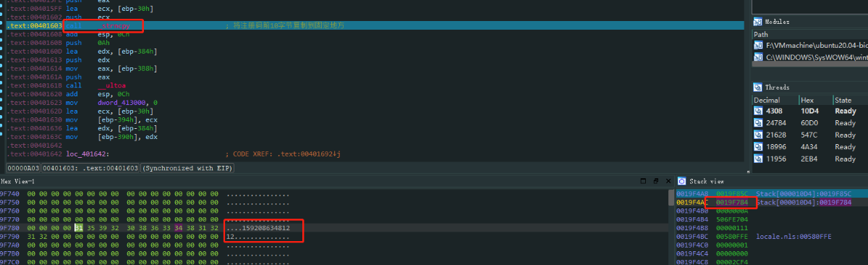Select thread 24784 row
Screen dimensions: 868x265
pyautogui.click(x=810, y=123)
